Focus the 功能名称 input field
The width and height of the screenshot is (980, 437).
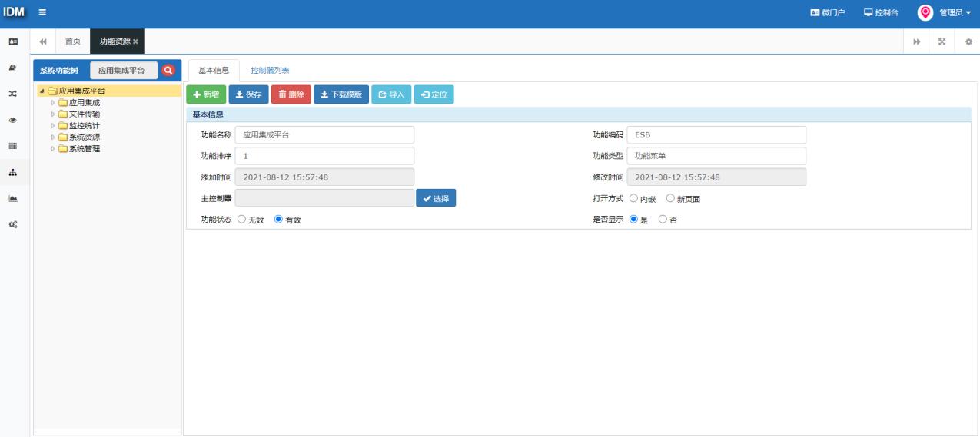pyautogui.click(x=324, y=134)
